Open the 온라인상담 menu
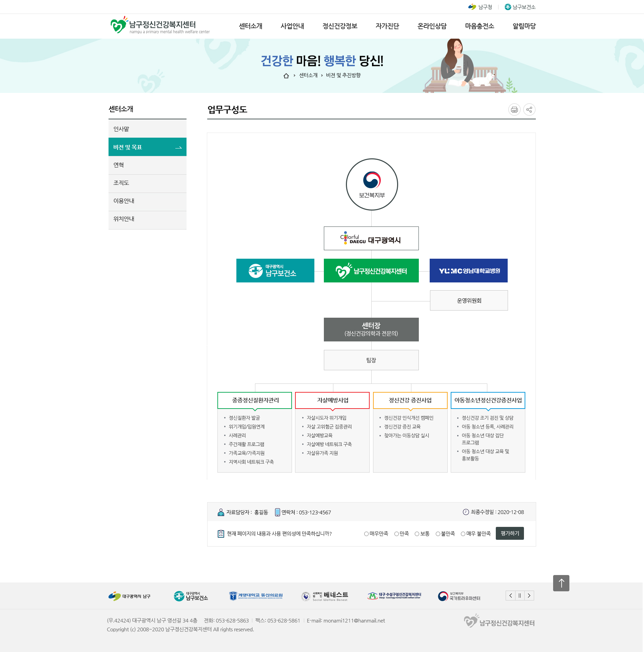The height and width of the screenshot is (652, 644). click(x=432, y=26)
